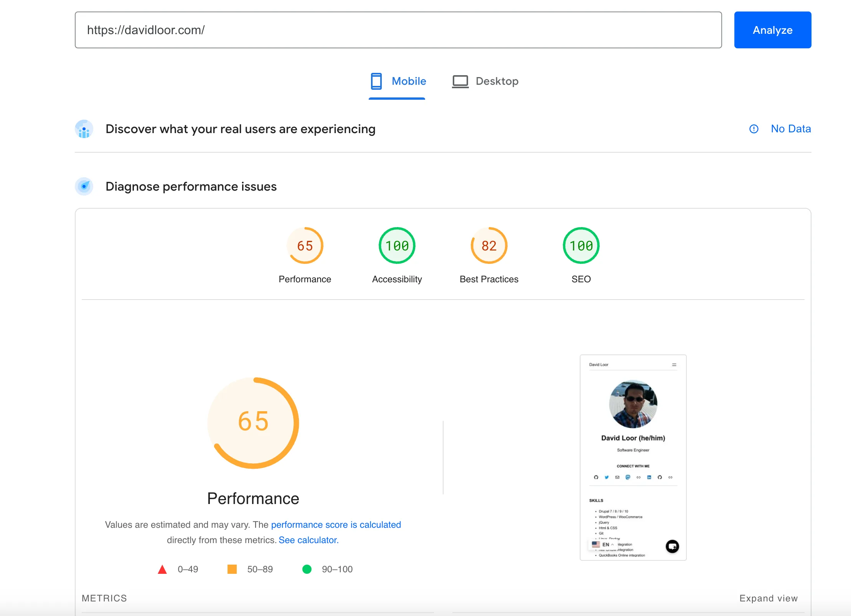Click the '50–89' legend text
851x616 pixels.
click(x=260, y=569)
